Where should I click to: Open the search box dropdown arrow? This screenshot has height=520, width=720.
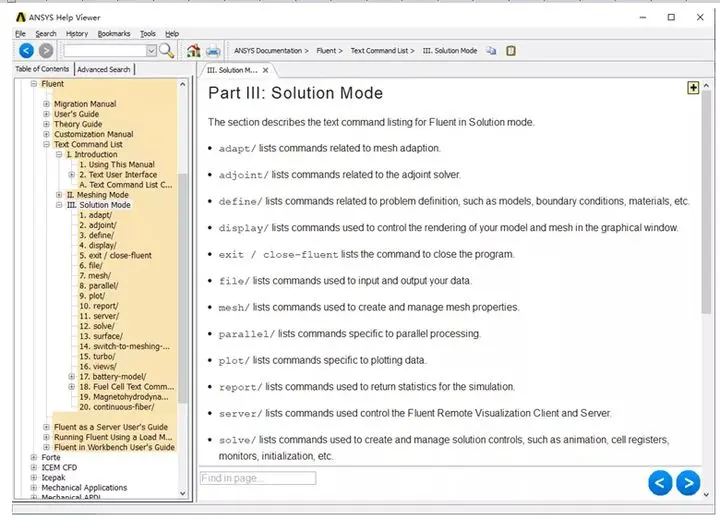pos(151,51)
